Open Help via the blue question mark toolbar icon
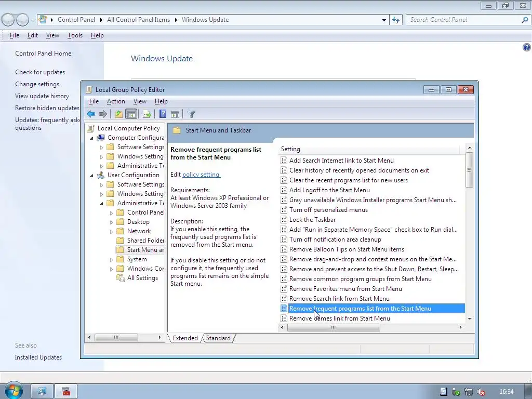 [163, 114]
